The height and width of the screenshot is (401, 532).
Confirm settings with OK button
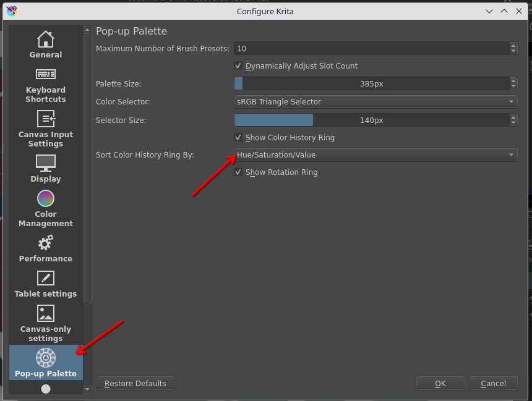440,384
